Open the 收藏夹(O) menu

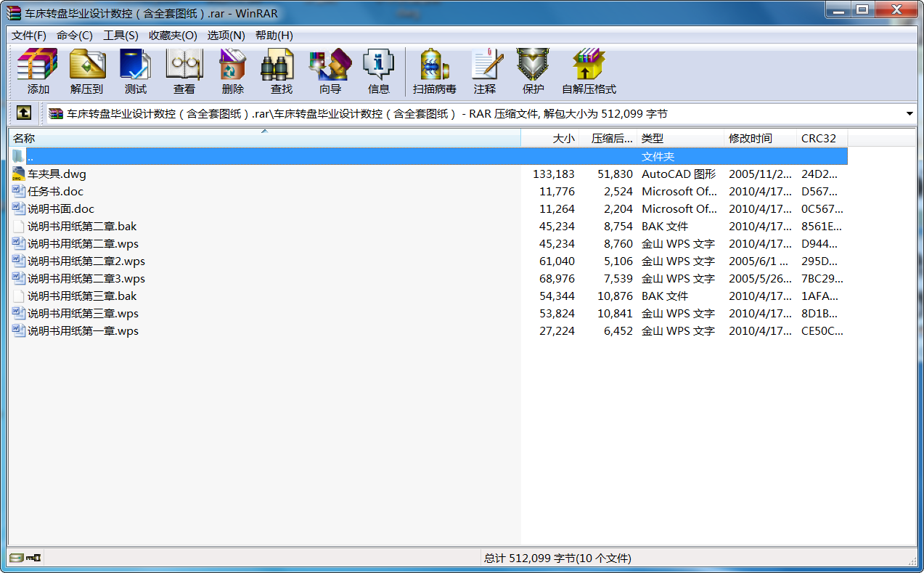173,35
